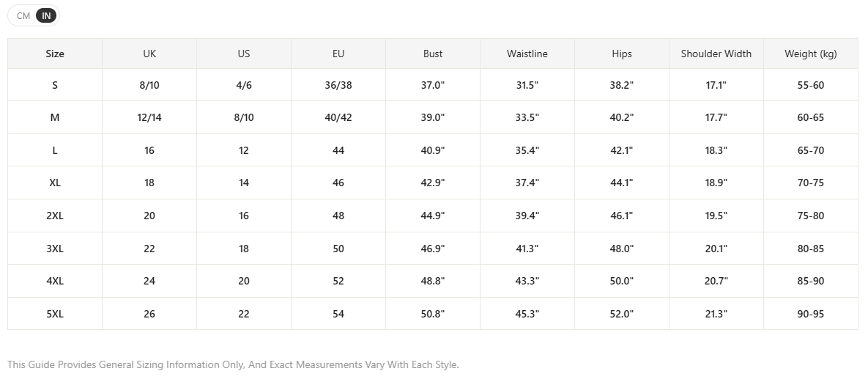Click the Size column header
Viewport: 868px width, 382px height.
[x=55, y=54]
